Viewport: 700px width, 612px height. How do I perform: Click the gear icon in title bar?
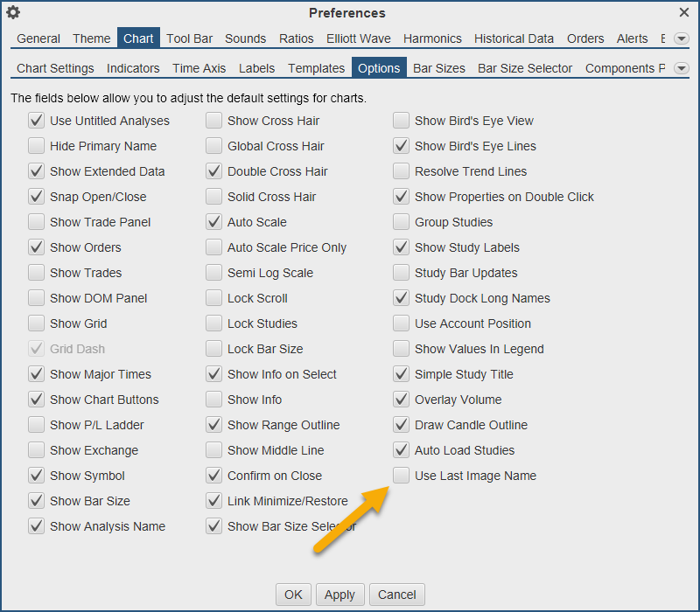tap(13, 12)
